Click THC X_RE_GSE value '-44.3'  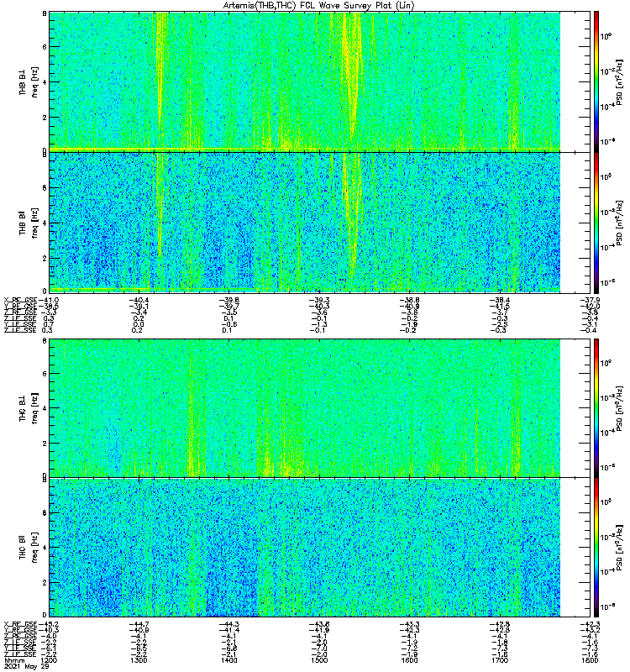(229, 624)
